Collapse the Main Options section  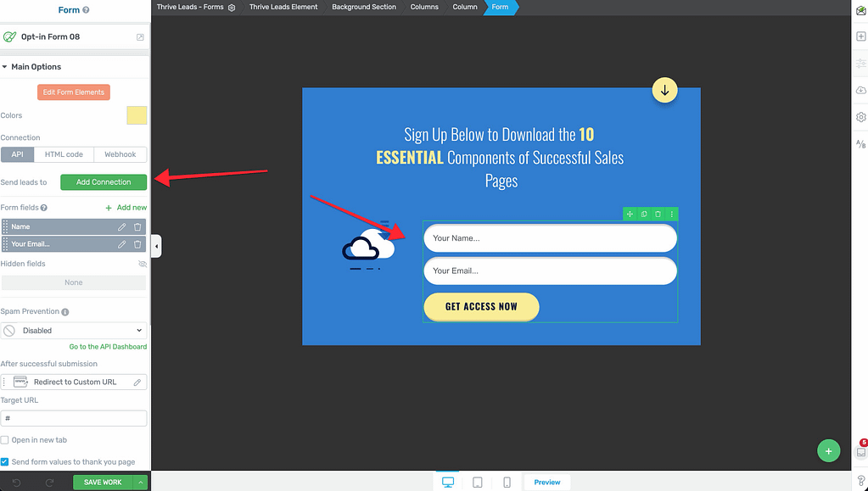4,67
